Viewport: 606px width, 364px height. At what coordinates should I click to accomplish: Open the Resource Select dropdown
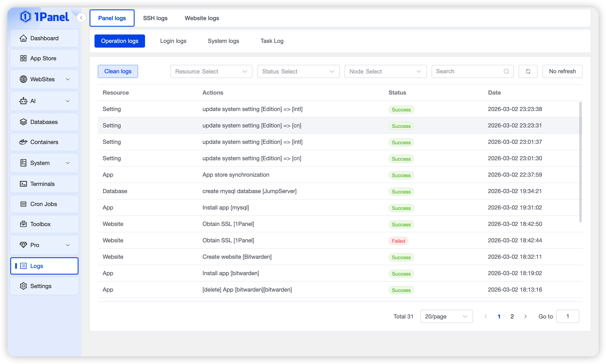pyautogui.click(x=211, y=71)
